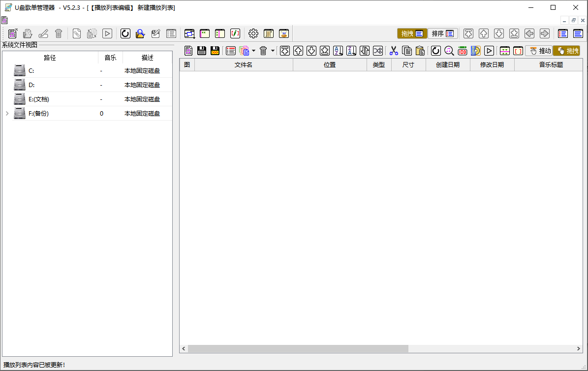Image resolution: width=588 pixels, height=371 pixels.
Task: Open dropdown arrow beside the multi-document icon
Action: click(253, 51)
